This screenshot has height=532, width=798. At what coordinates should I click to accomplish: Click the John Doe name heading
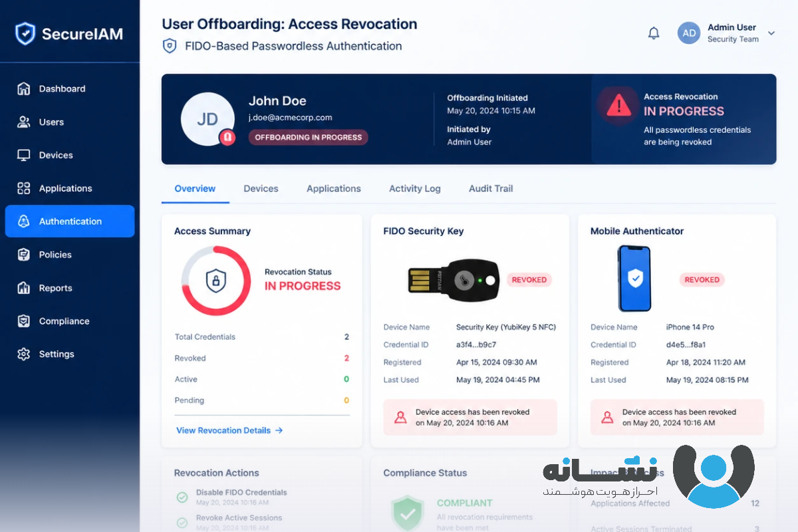pyautogui.click(x=277, y=101)
